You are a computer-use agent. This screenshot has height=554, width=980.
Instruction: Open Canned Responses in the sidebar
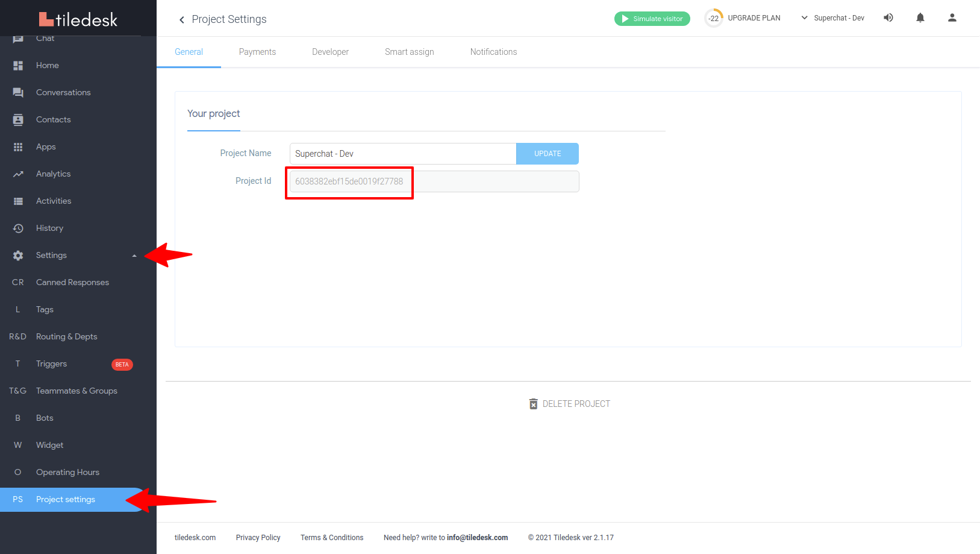pyautogui.click(x=72, y=282)
